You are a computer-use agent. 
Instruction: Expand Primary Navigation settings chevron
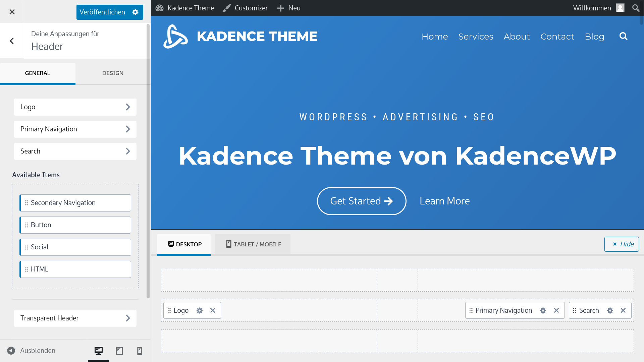click(x=128, y=129)
